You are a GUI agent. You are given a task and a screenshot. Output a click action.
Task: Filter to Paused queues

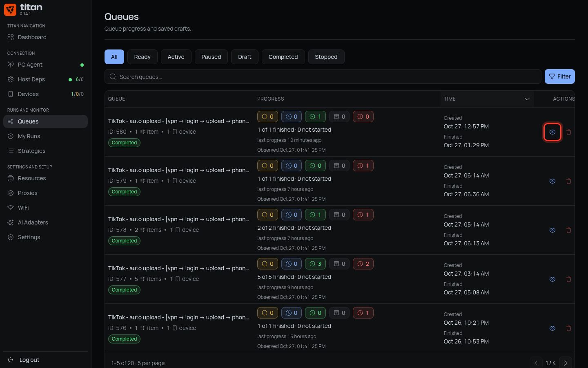click(211, 57)
